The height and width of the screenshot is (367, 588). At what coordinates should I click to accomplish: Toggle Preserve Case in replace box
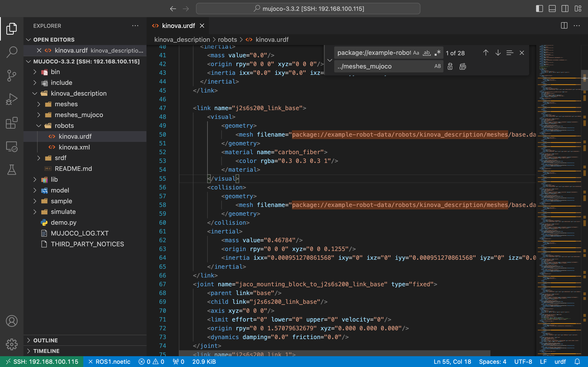point(437,66)
